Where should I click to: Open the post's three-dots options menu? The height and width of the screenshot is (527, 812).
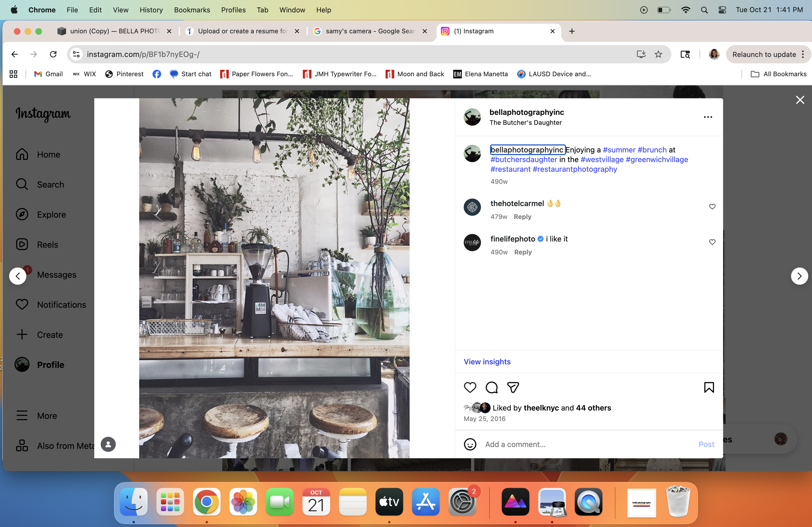click(x=708, y=117)
